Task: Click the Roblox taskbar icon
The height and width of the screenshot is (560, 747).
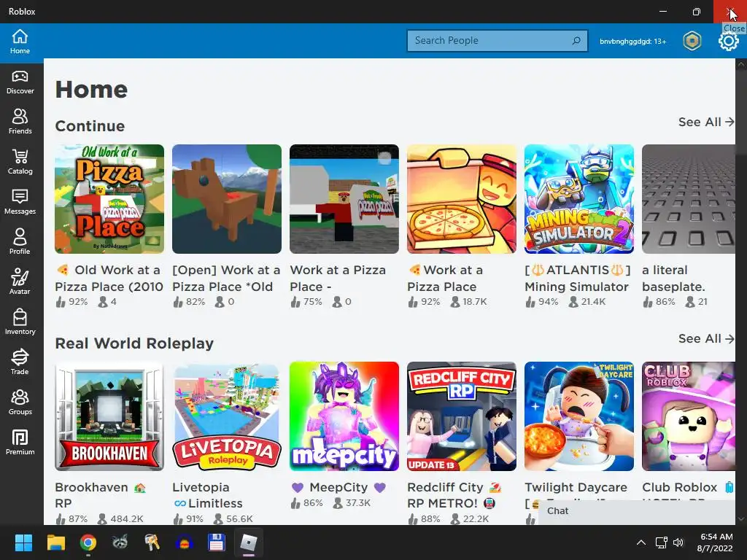Action: click(x=249, y=542)
